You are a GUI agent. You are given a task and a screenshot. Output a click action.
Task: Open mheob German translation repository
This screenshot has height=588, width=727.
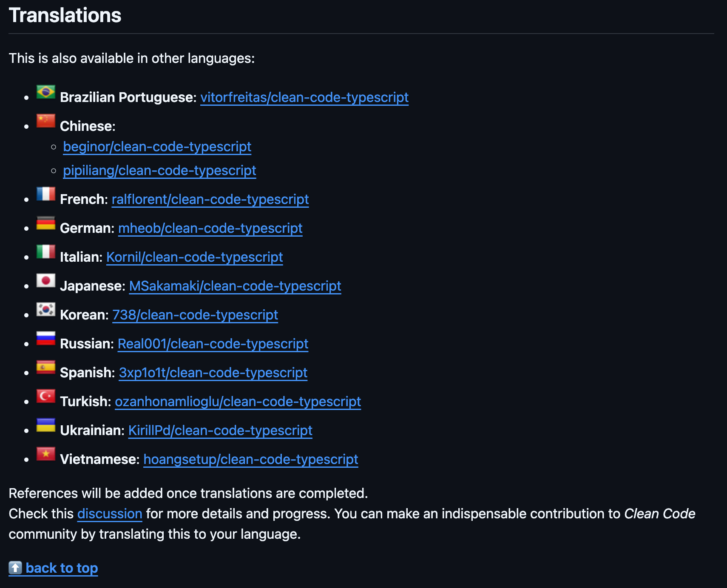point(210,228)
